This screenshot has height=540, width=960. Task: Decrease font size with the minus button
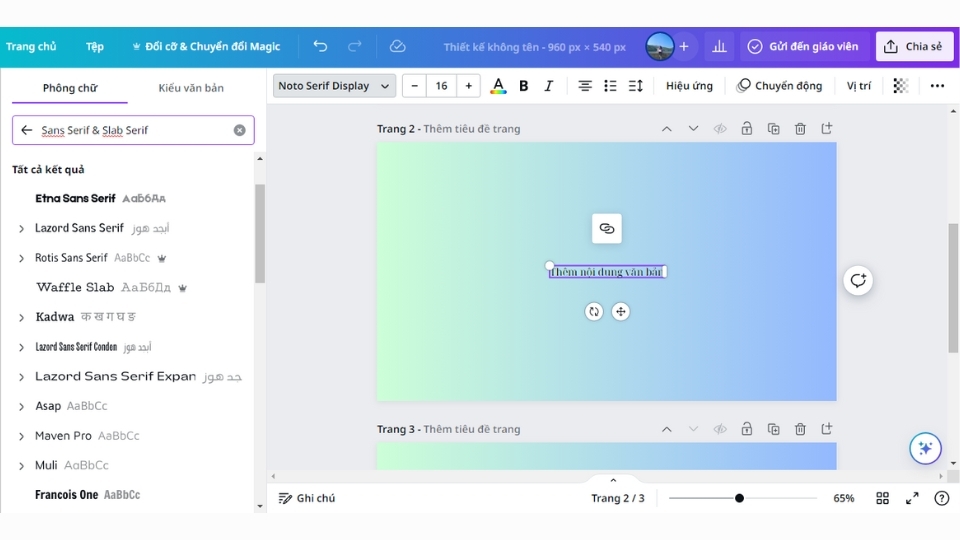[x=414, y=86]
